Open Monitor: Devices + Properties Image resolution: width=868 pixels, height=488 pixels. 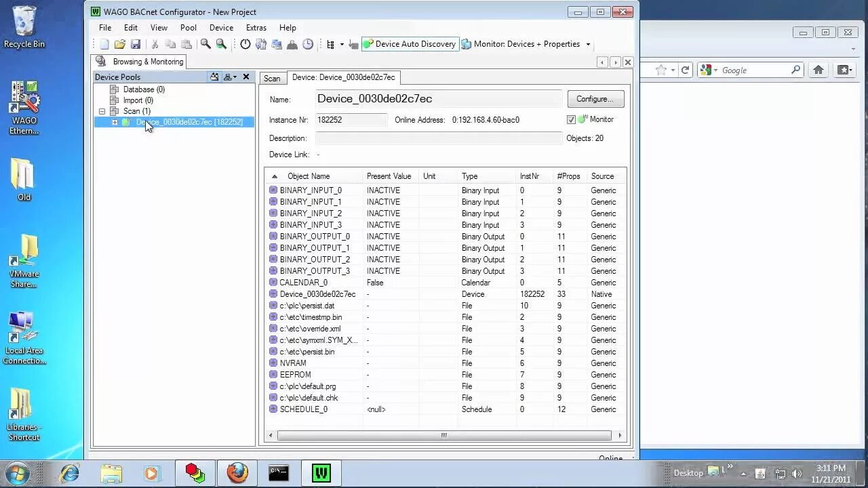(x=521, y=44)
